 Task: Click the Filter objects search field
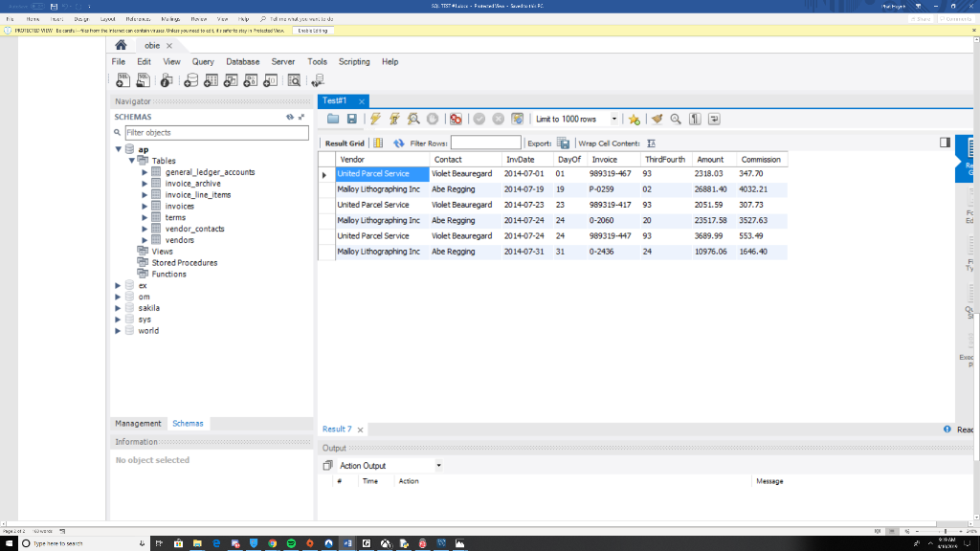[x=211, y=132]
